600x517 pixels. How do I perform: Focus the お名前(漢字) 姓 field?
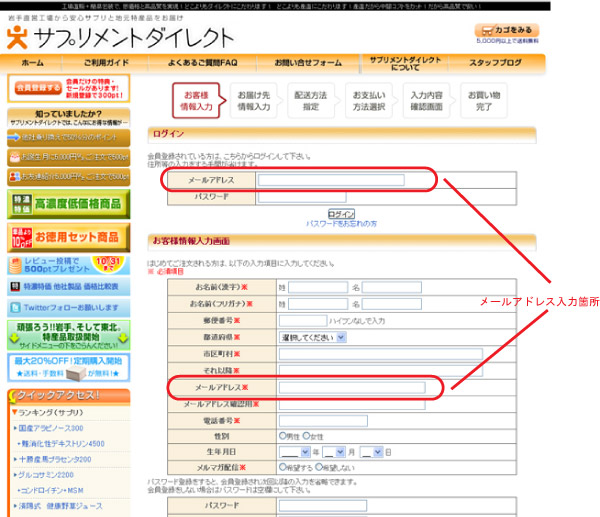click(x=318, y=287)
